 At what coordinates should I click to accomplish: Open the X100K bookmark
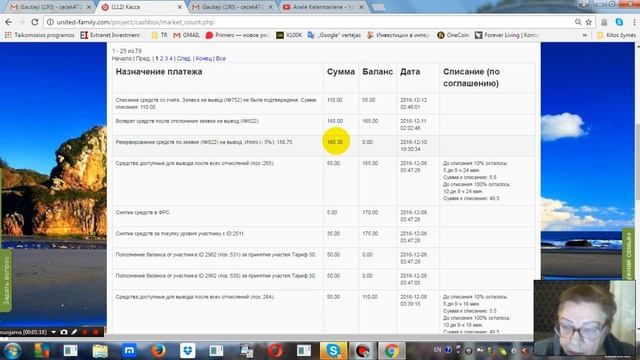(x=289, y=35)
